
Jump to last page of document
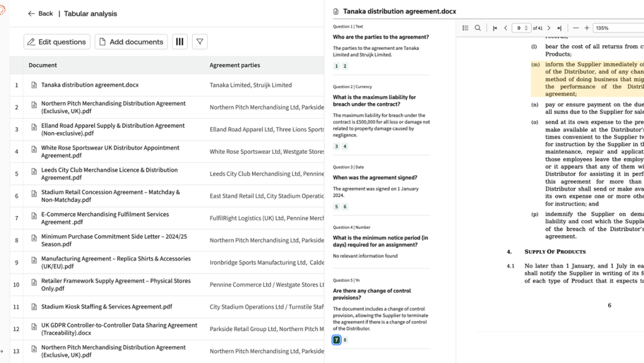pos(559,28)
